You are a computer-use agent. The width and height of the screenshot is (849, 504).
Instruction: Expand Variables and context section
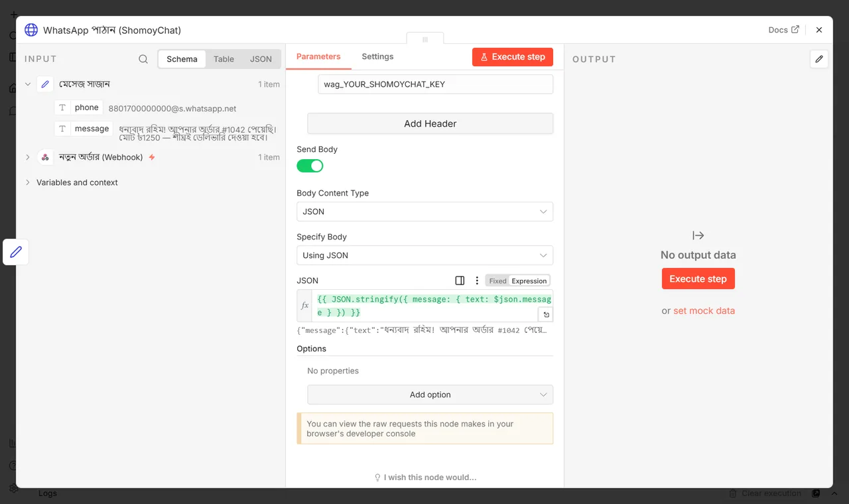click(28, 182)
